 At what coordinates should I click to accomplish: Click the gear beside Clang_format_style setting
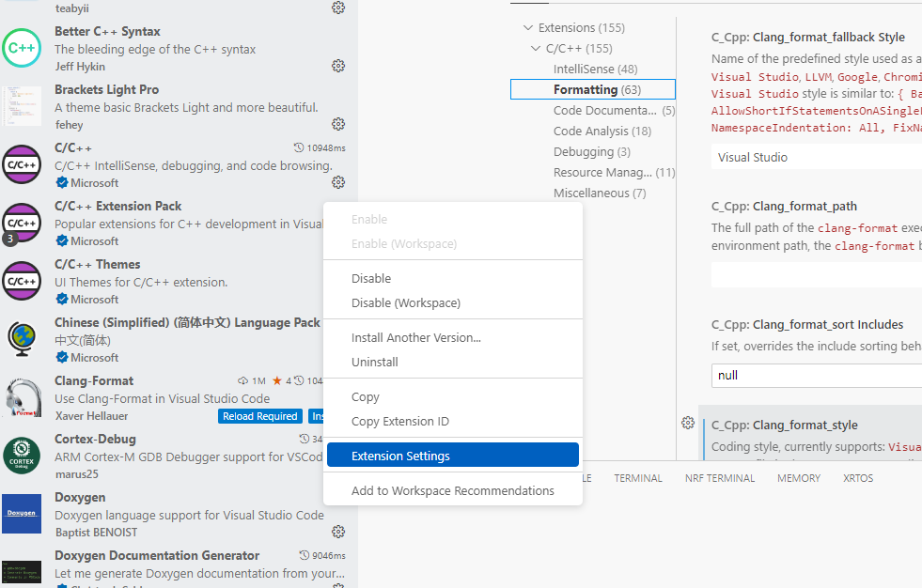point(688,423)
